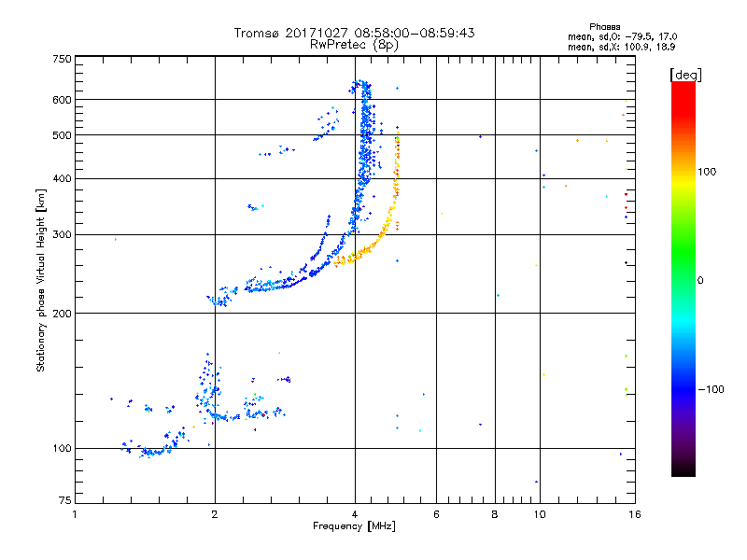Click the '10' x-axis tick label

coord(540,514)
